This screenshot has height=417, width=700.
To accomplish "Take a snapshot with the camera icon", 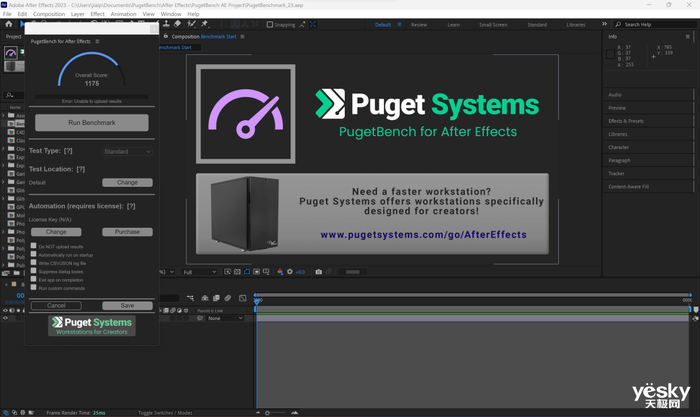I will point(319,272).
